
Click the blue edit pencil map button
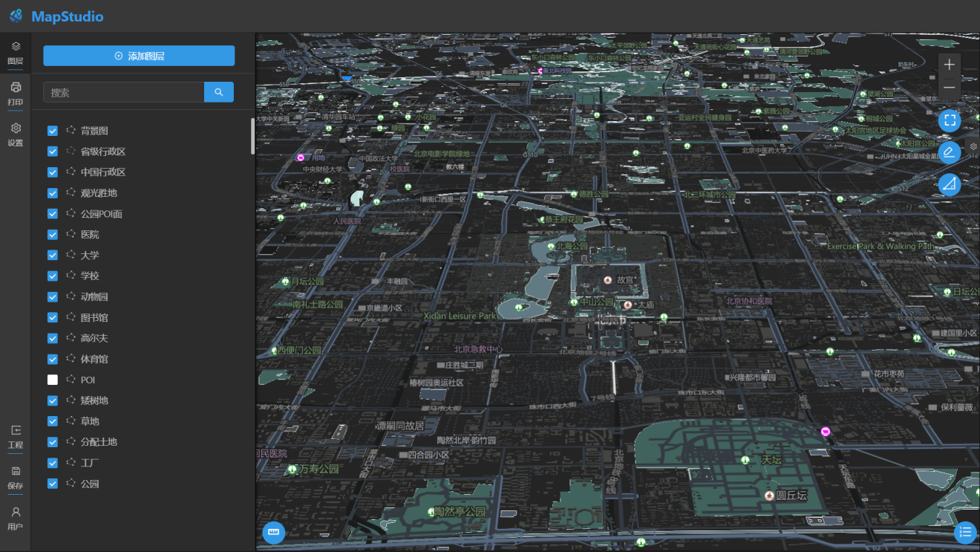coord(950,152)
